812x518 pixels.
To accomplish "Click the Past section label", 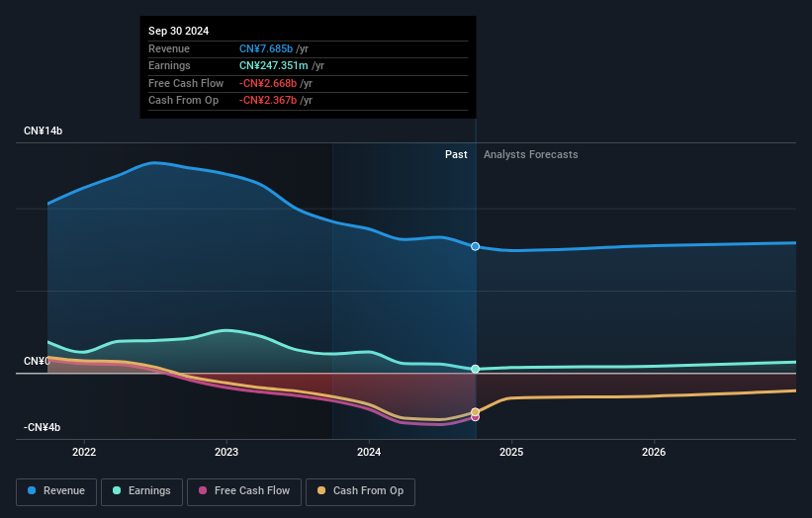I will coord(456,154).
